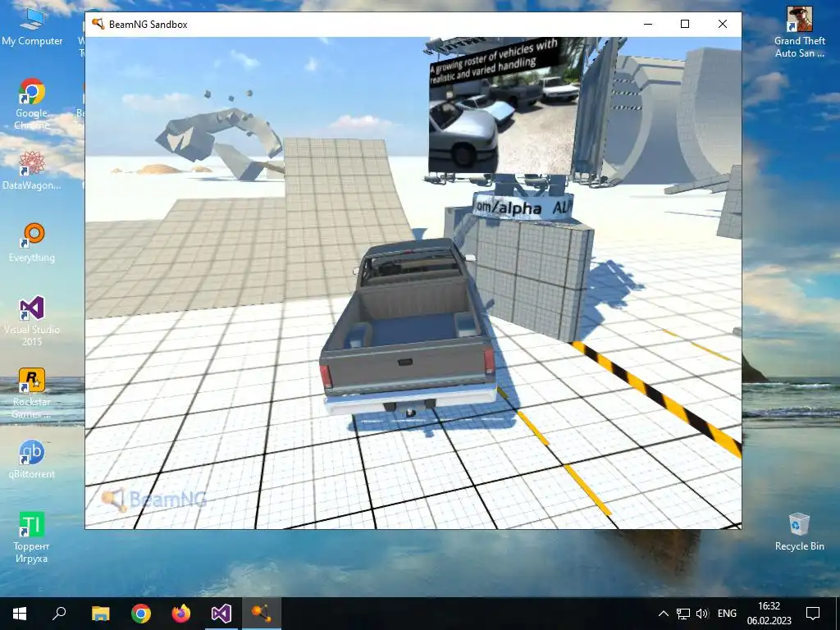Launch Chrome from taskbar
The height and width of the screenshot is (630, 840).
(x=141, y=614)
